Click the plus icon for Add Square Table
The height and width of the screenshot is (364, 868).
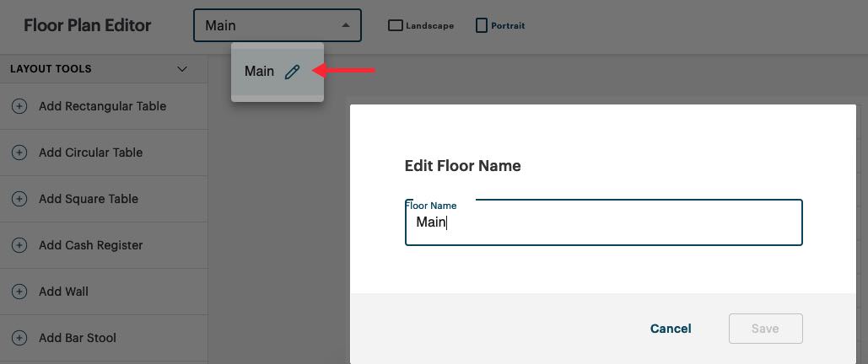coord(19,199)
